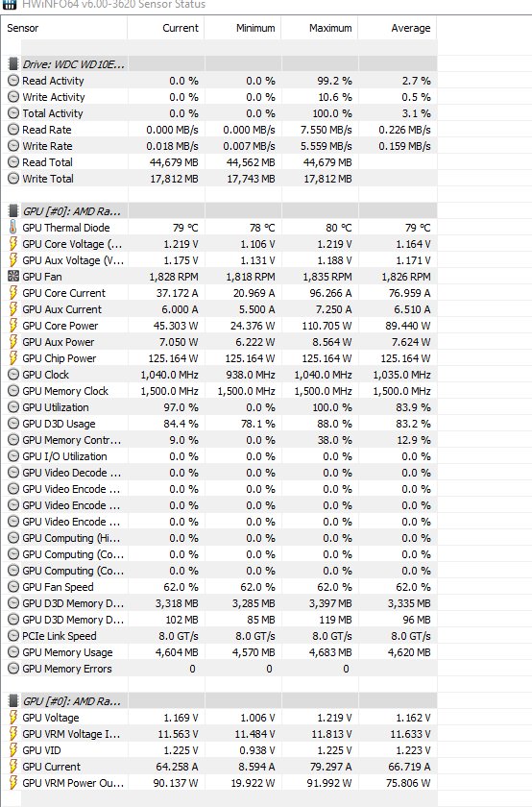This screenshot has width=532, height=807.
Task: Click the icon beside GPU I/O Utilization
Action: click(12, 456)
